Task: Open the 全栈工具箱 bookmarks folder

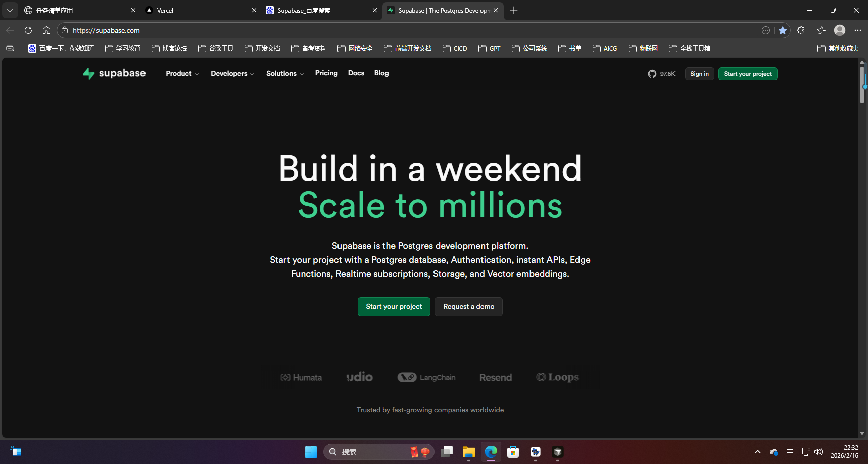Action: (x=690, y=49)
